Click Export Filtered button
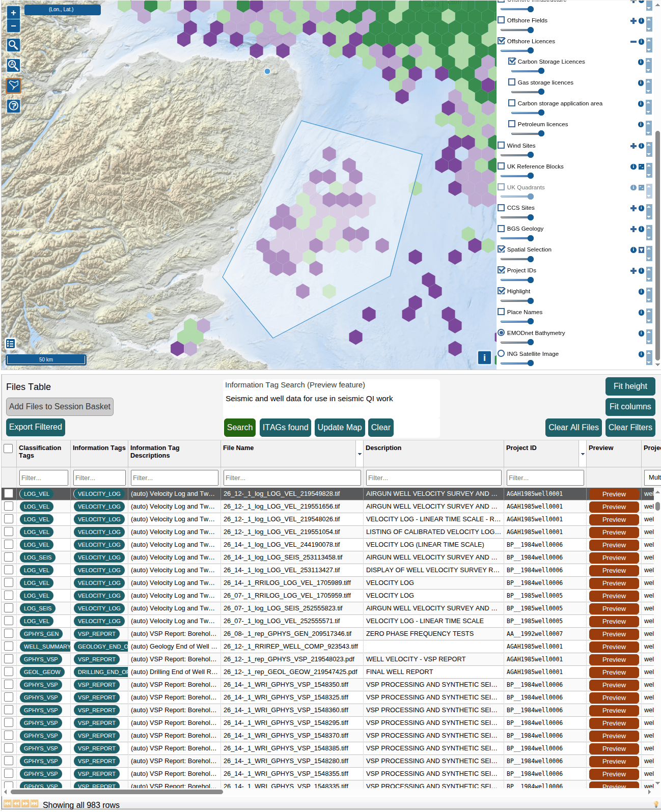This screenshot has width=661, height=812. (36, 427)
